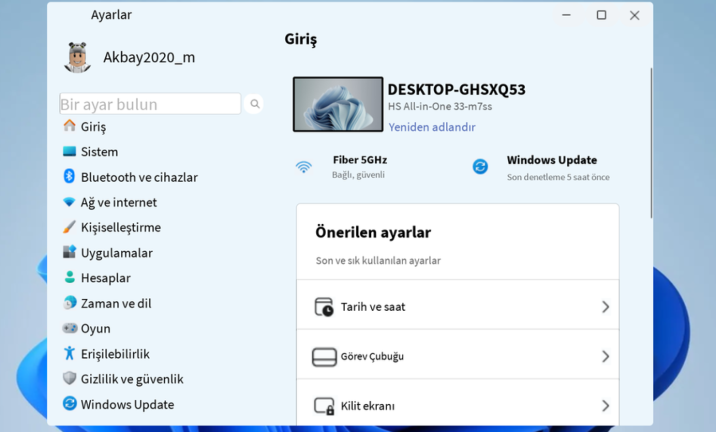The height and width of the screenshot is (432, 716).
Task: Select Uygulamalar in the sidebar
Action: 116,253
